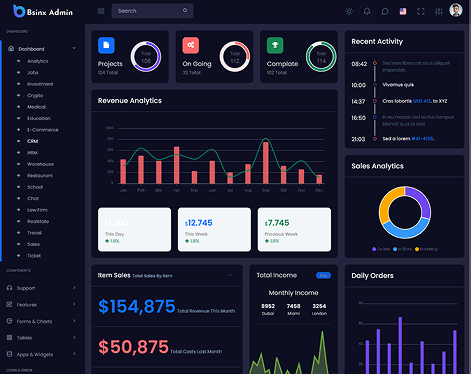Screen dimensions: 471x374
Task: Expand the Support menu chevron
Action: pyautogui.click(x=74, y=287)
